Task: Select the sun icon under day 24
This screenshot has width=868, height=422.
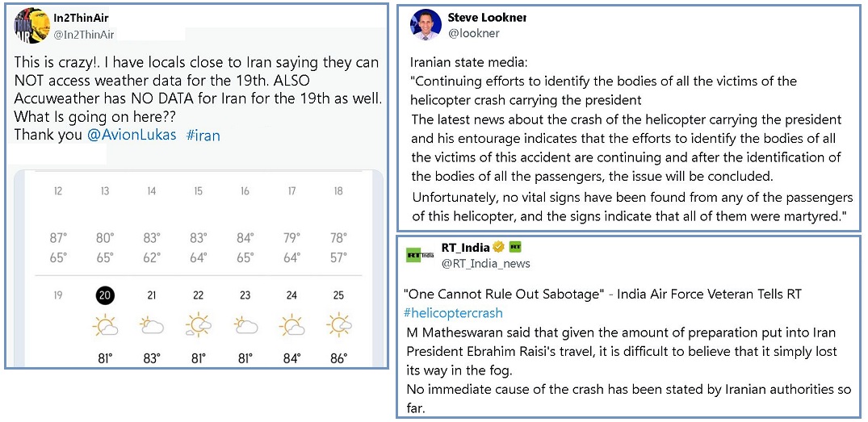Action: [x=292, y=325]
